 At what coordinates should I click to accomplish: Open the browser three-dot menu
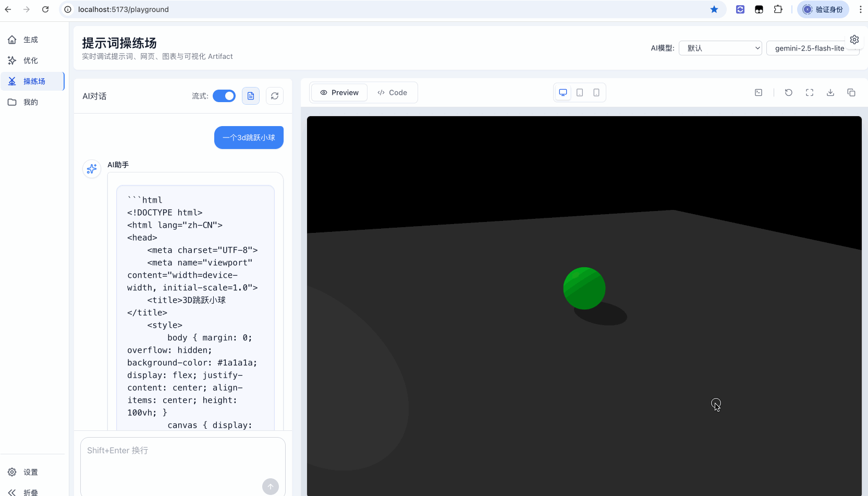click(860, 9)
